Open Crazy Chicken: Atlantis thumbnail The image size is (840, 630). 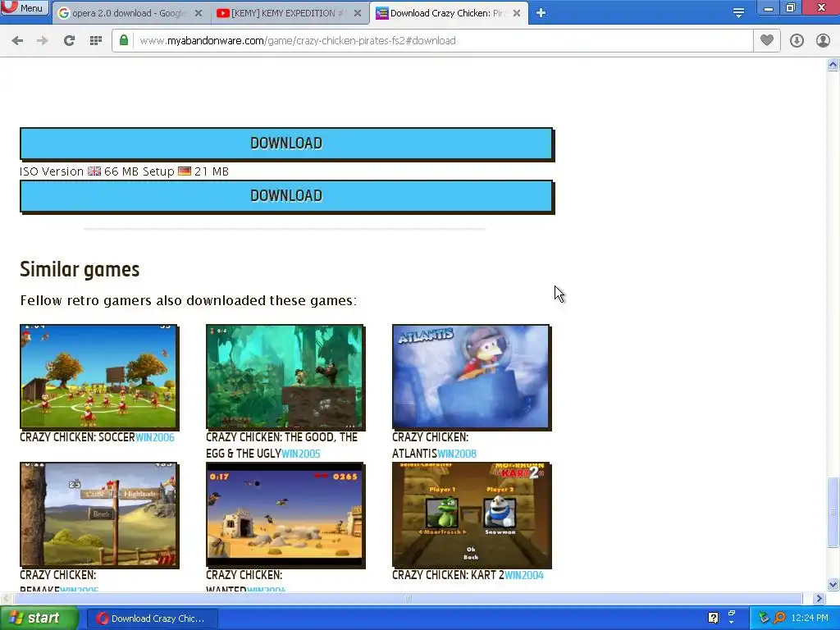click(x=472, y=377)
